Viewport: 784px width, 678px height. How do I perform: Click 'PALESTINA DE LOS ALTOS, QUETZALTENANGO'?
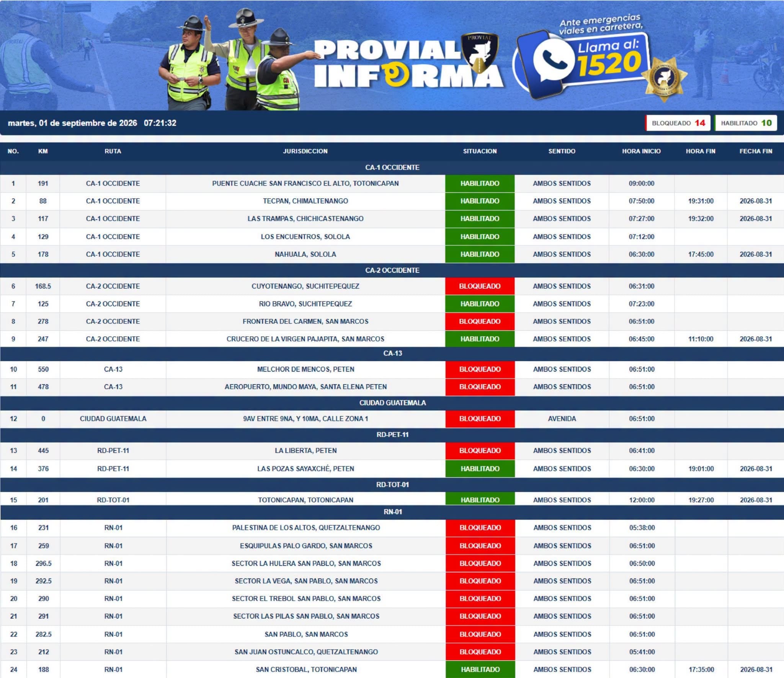[x=306, y=528]
